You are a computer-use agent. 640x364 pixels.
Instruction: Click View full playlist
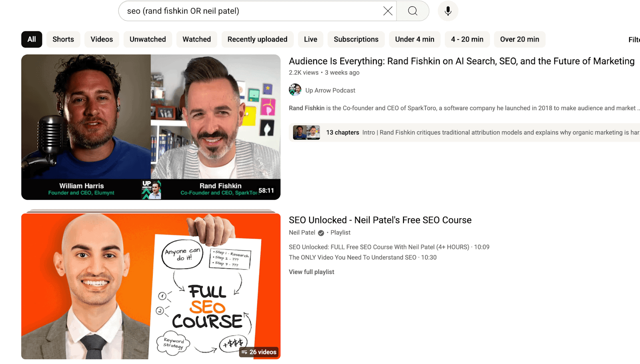click(x=312, y=272)
